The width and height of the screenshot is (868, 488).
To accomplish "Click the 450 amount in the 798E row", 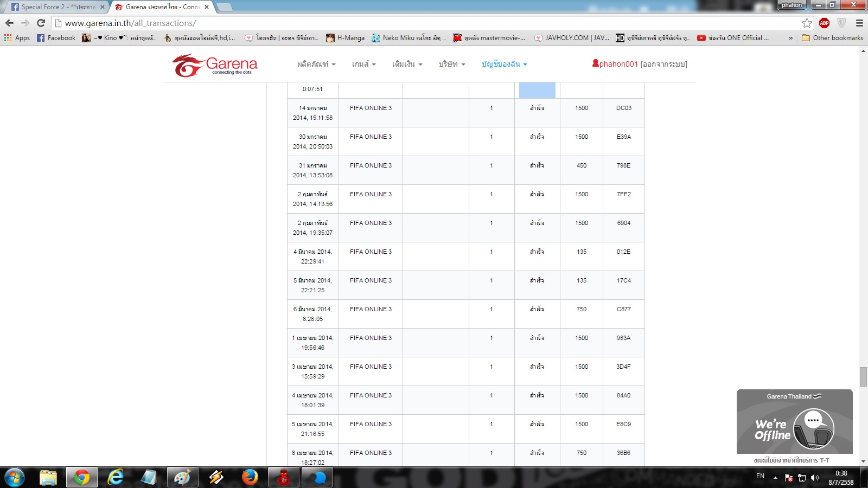I will [582, 165].
